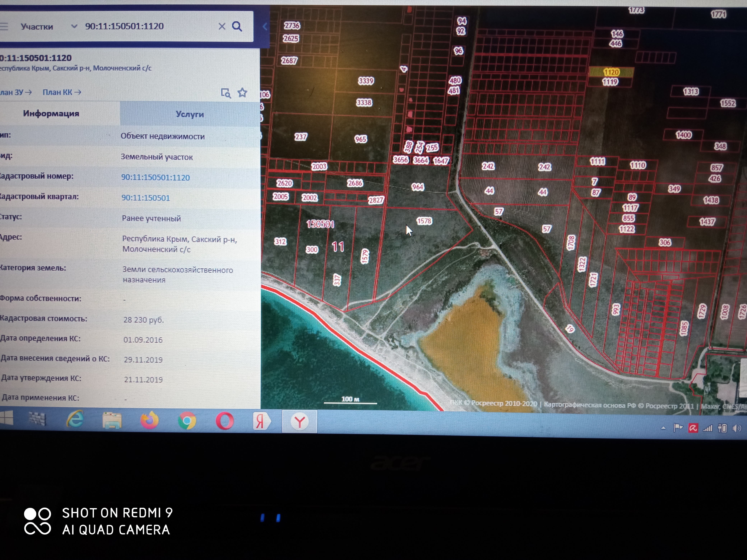The height and width of the screenshot is (560, 747).
Task: Click the zoom-to-object icon near star
Action: click(226, 93)
